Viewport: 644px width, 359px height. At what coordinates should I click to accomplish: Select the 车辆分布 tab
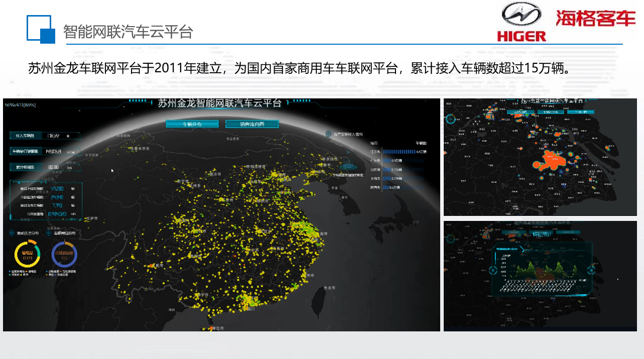(x=192, y=124)
